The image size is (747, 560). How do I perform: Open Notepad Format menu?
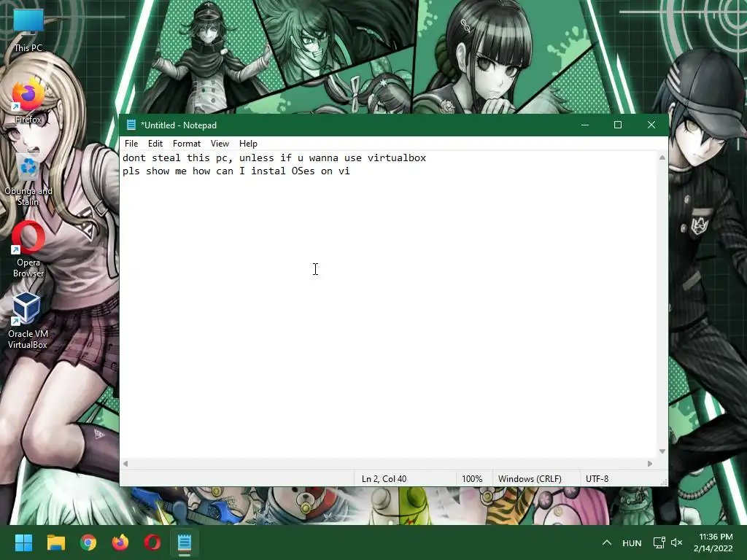[187, 144]
